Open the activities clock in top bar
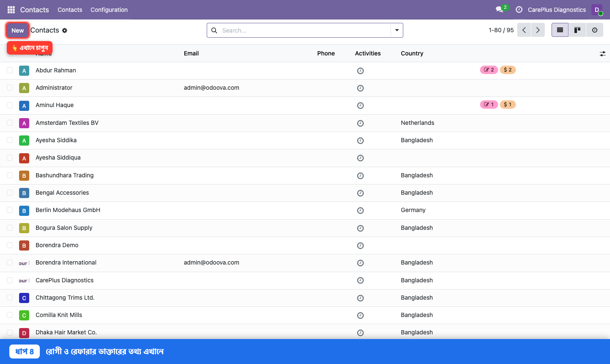This screenshot has width=610, height=364. 519,10
